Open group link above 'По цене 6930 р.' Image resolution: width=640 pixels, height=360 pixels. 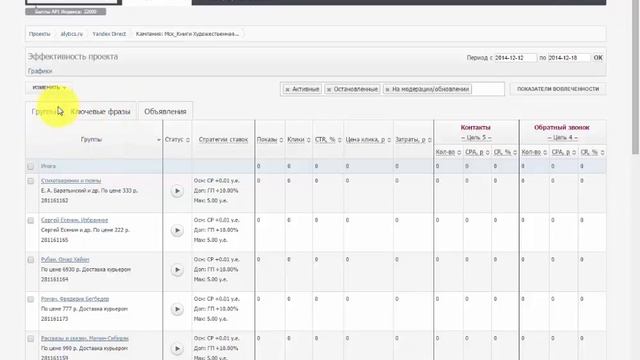pyautogui.click(x=65, y=260)
